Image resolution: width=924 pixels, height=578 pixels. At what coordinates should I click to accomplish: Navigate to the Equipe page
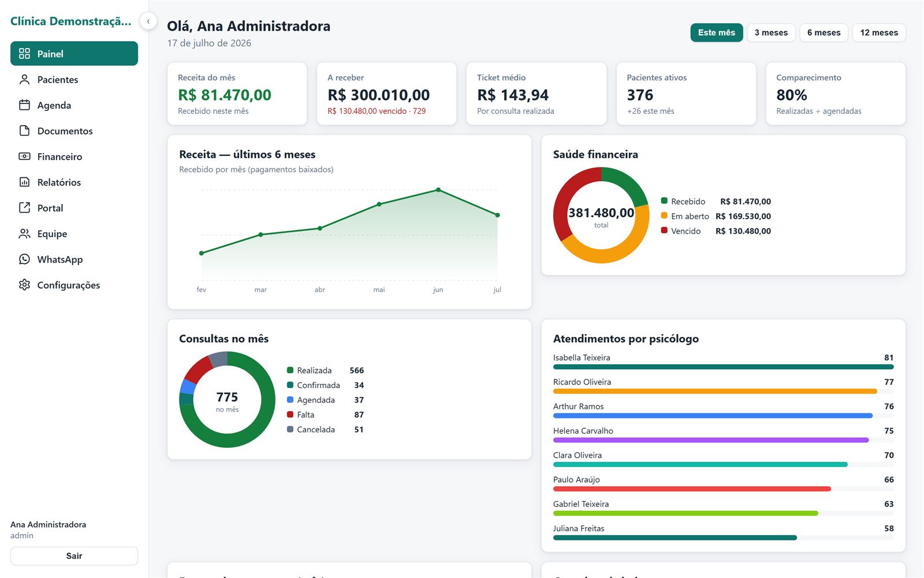point(74,234)
